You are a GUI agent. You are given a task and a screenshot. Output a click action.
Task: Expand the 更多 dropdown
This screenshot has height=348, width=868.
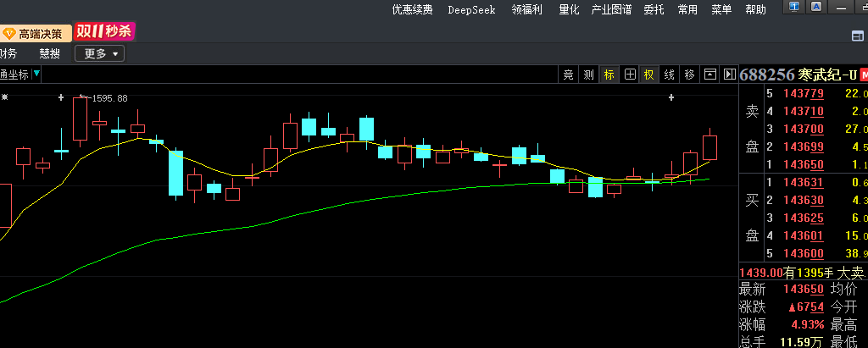point(100,53)
